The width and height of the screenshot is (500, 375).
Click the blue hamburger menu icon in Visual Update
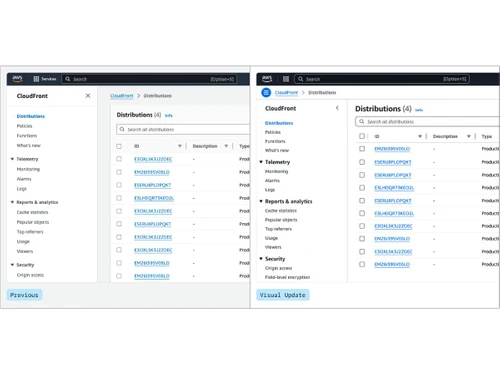coord(266,92)
